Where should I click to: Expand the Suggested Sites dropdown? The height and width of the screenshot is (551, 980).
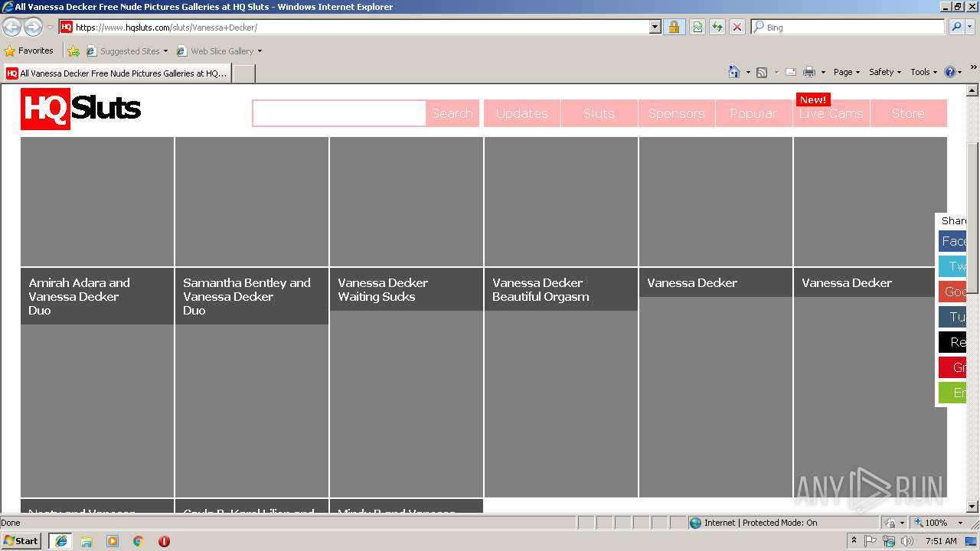tap(165, 51)
